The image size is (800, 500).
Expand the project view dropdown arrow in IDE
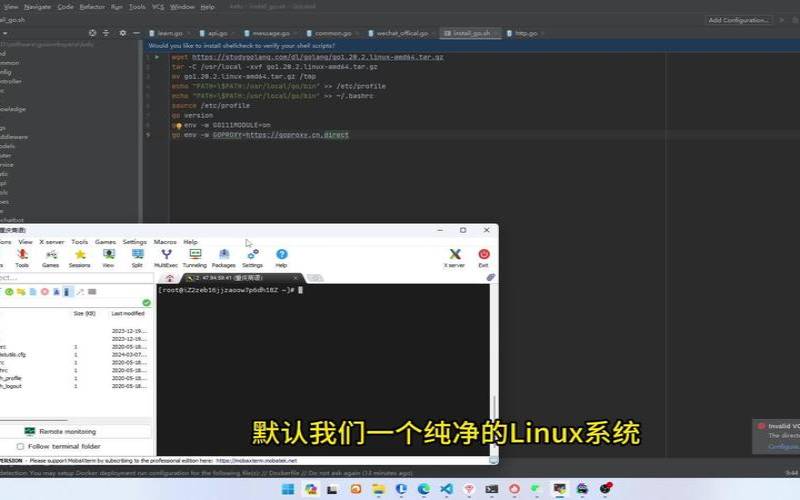(4, 33)
